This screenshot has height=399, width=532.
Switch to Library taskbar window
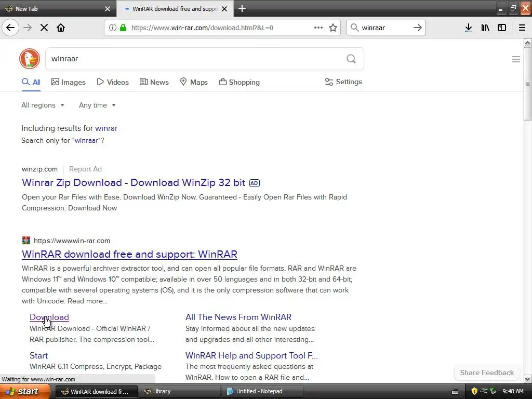click(x=179, y=392)
